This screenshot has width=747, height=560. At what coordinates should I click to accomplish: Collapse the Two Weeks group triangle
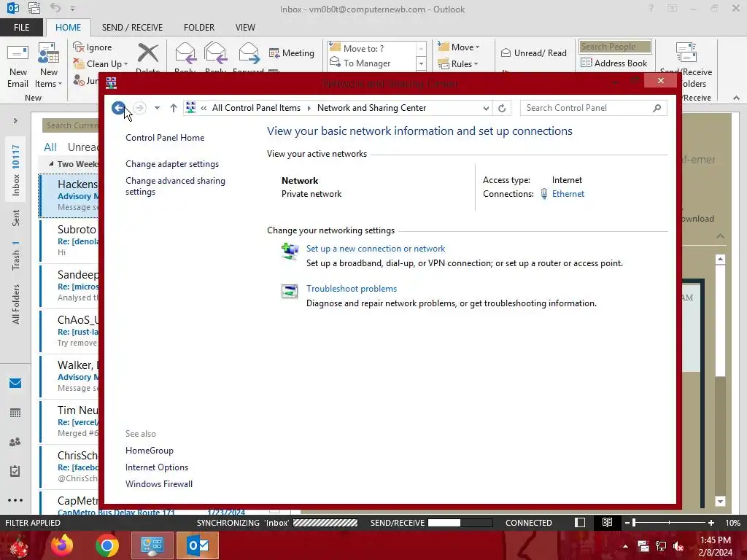pyautogui.click(x=51, y=163)
